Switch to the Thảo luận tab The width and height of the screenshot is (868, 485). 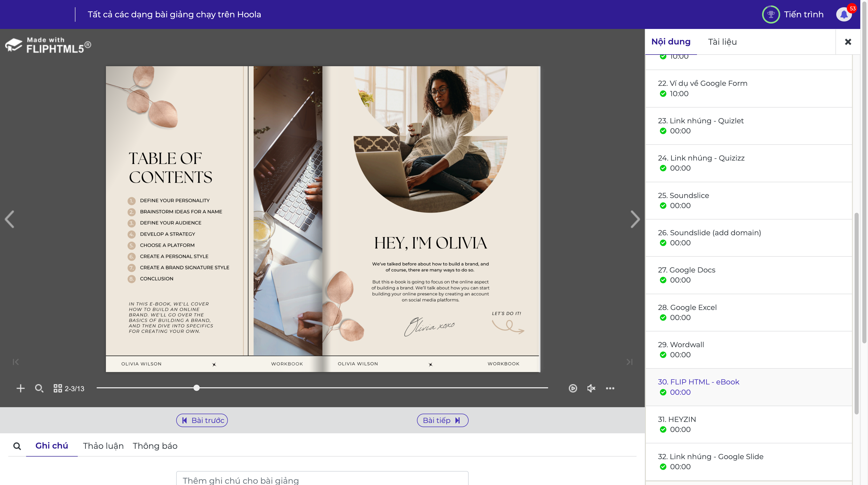coord(103,445)
